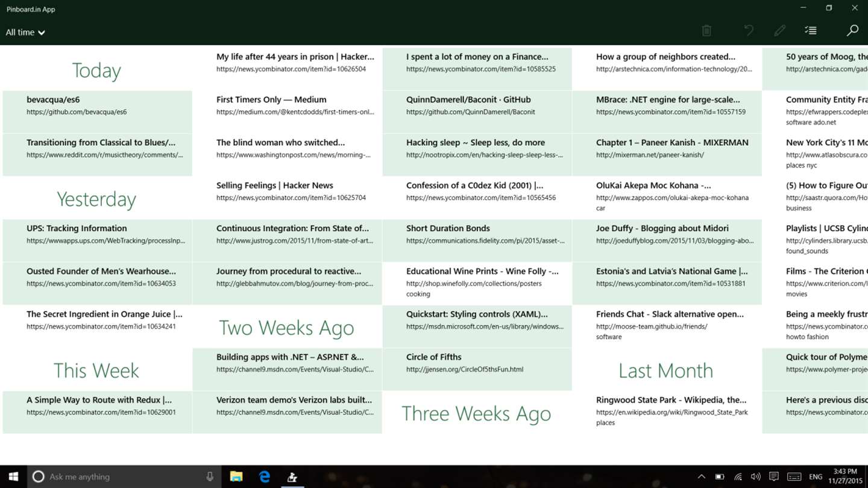Click the mixerman.net/paneer-kanish/ URL text

650,155
